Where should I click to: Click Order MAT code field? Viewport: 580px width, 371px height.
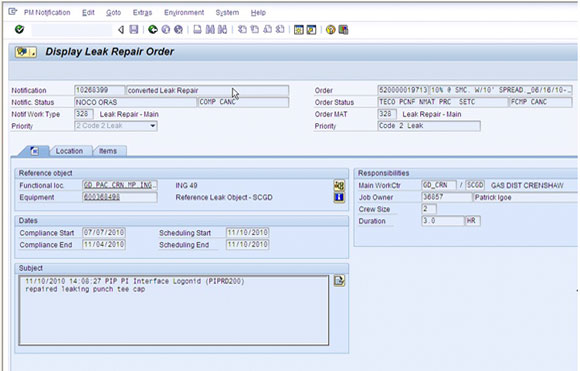click(387, 114)
